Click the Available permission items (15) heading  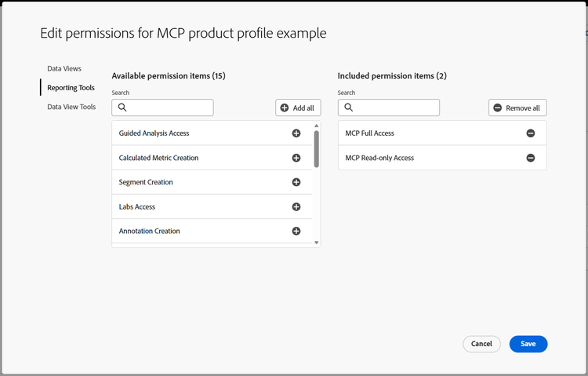pyautogui.click(x=169, y=76)
